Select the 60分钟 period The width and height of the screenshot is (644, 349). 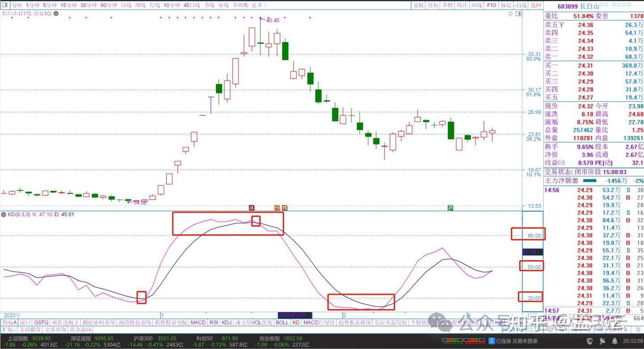109,5
